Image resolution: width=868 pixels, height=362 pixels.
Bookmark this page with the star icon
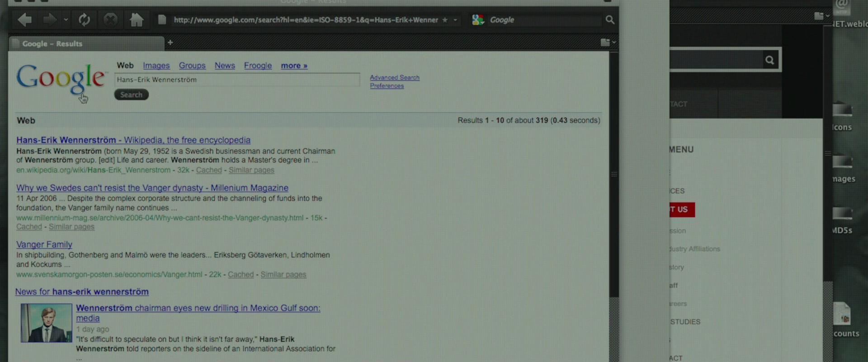pos(445,20)
